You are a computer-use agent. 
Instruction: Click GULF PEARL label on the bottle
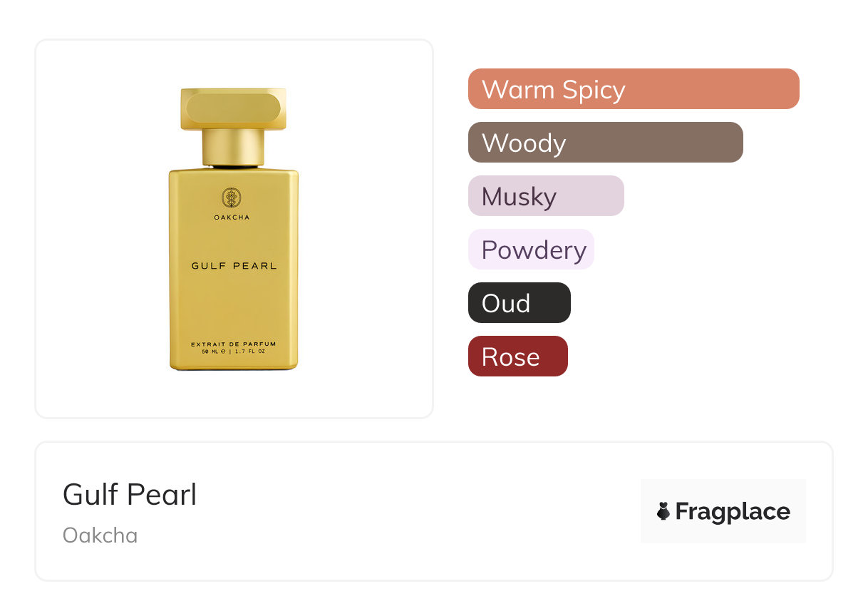[234, 266]
